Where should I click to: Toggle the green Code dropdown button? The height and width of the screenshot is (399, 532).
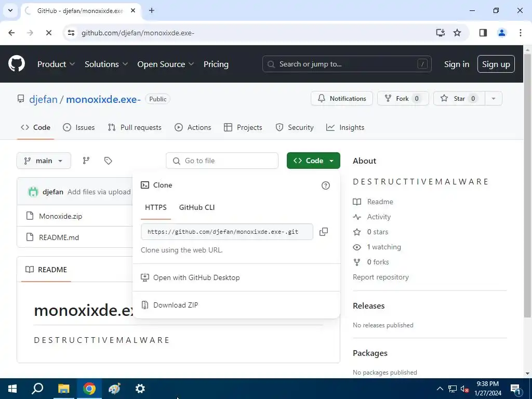click(x=313, y=161)
